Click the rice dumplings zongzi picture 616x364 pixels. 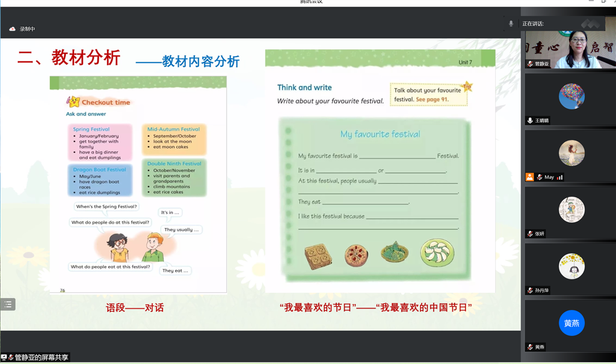point(395,251)
